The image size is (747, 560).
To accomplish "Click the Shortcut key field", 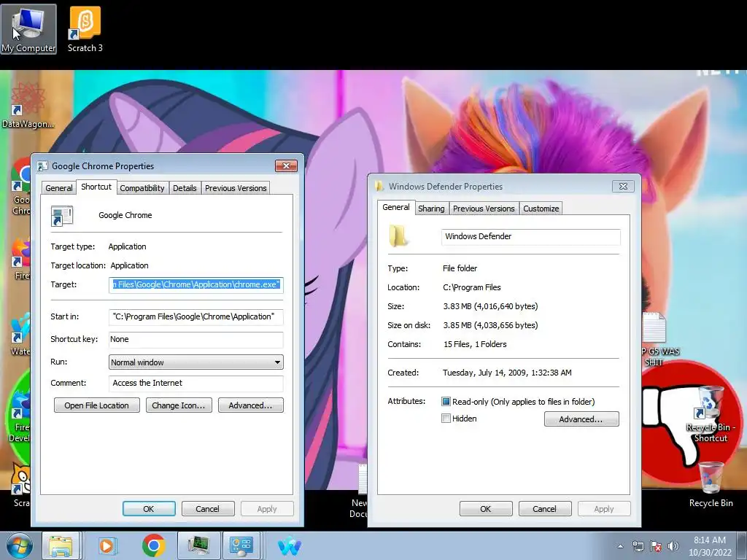I will [x=196, y=340].
